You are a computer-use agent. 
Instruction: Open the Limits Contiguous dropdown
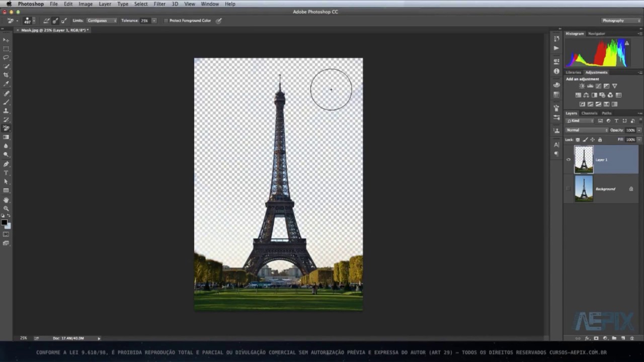coord(102,21)
